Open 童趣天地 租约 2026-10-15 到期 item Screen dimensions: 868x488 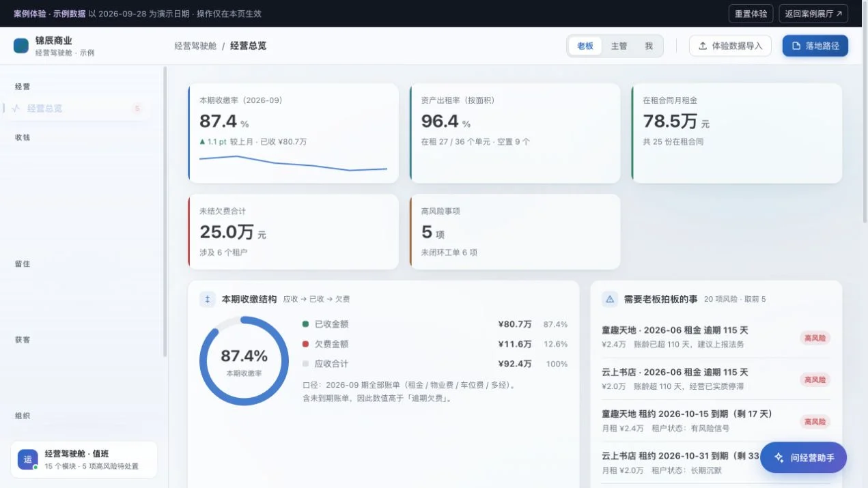pos(716,421)
